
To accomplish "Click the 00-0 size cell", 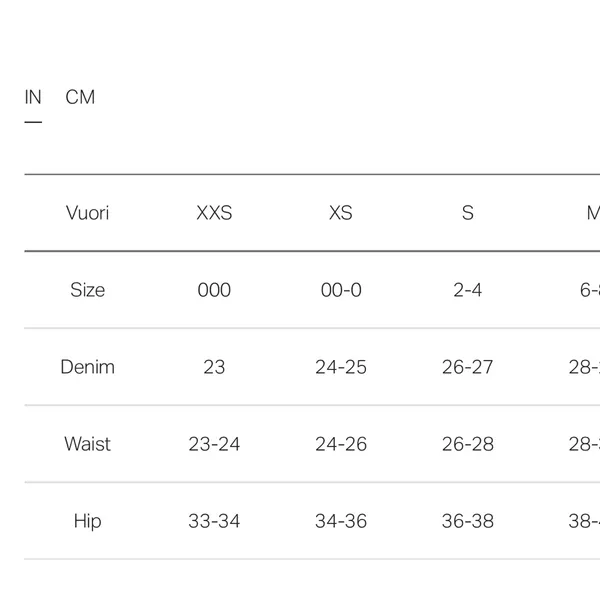I will click(x=341, y=290).
